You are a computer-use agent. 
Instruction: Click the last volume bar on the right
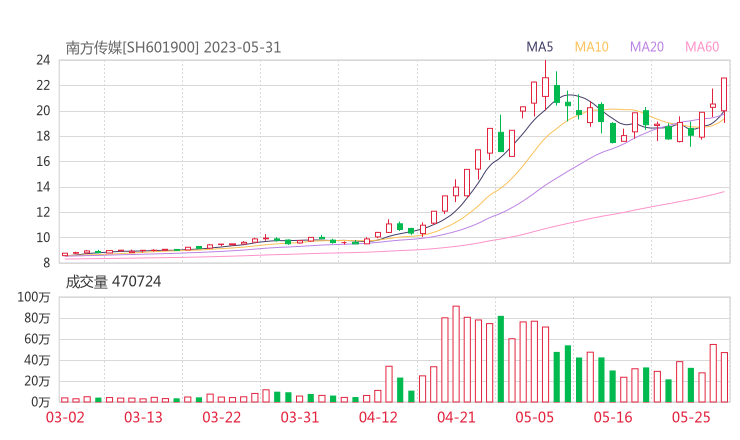[x=724, y=377]
